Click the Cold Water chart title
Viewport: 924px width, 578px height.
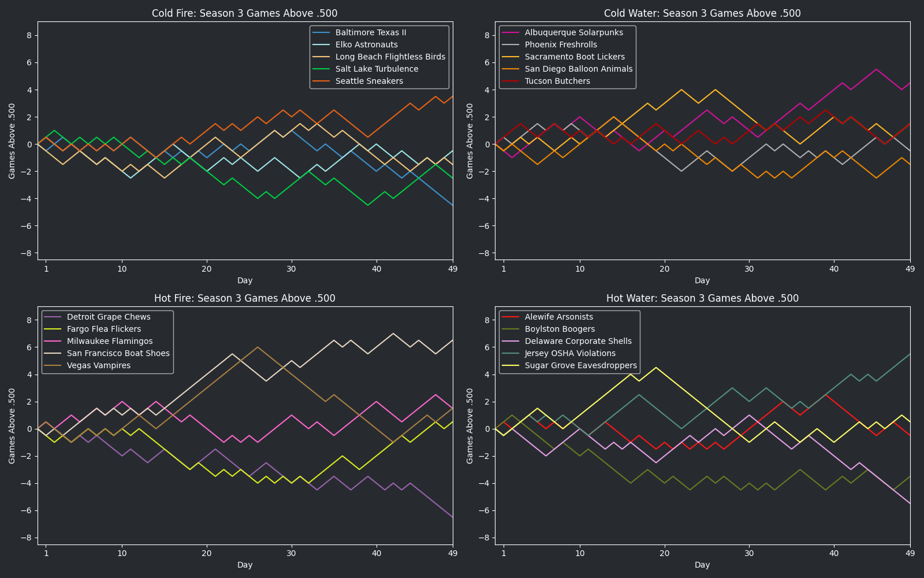(x=702, y=13)
